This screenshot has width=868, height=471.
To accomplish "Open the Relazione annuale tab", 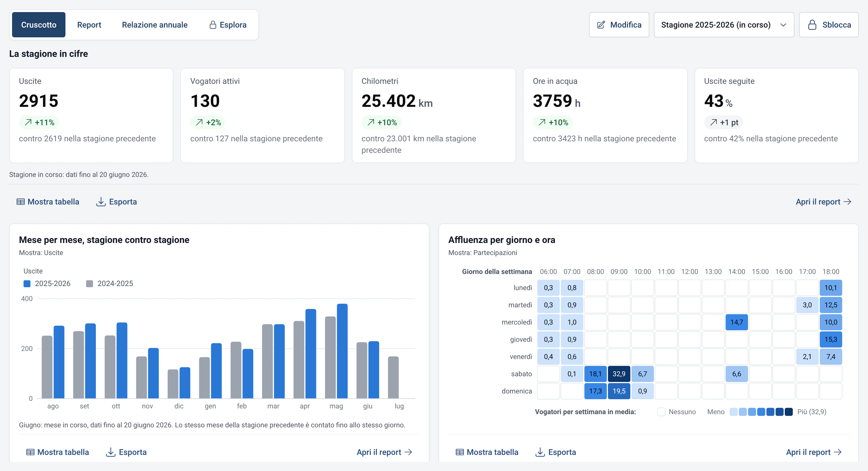I will 155,25.
